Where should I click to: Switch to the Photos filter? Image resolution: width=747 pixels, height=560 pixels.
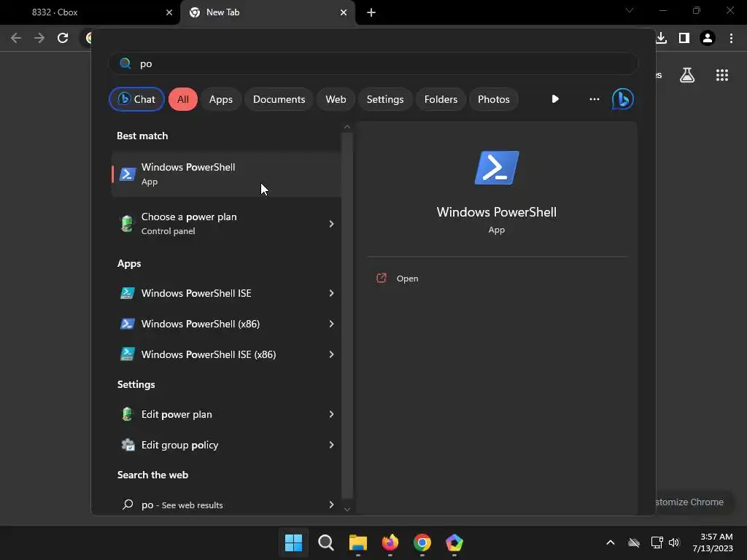[494, 99]
